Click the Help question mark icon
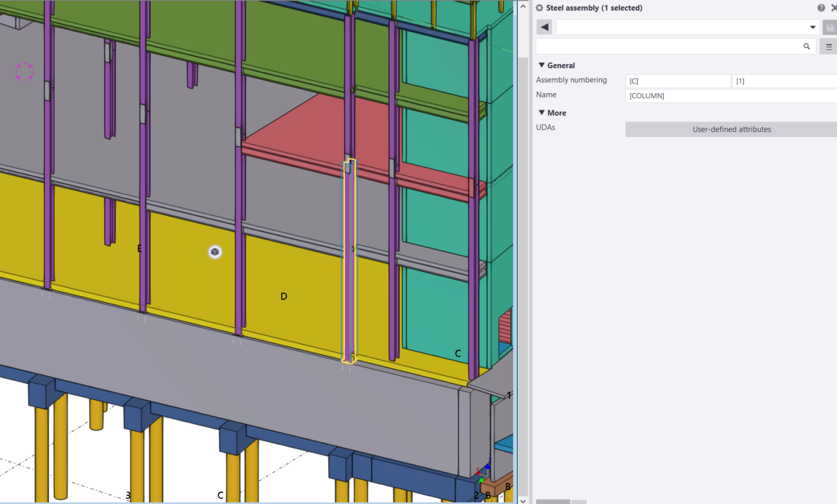 click(821, 8)
